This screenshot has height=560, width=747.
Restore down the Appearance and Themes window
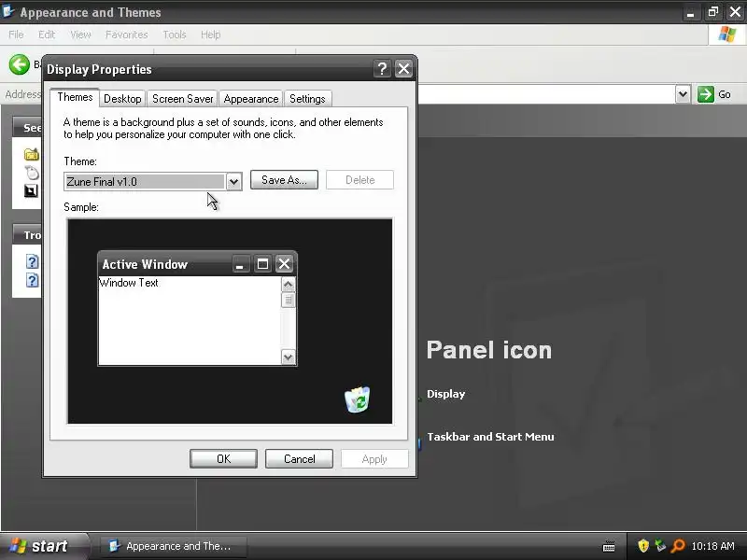coord(712,12)
